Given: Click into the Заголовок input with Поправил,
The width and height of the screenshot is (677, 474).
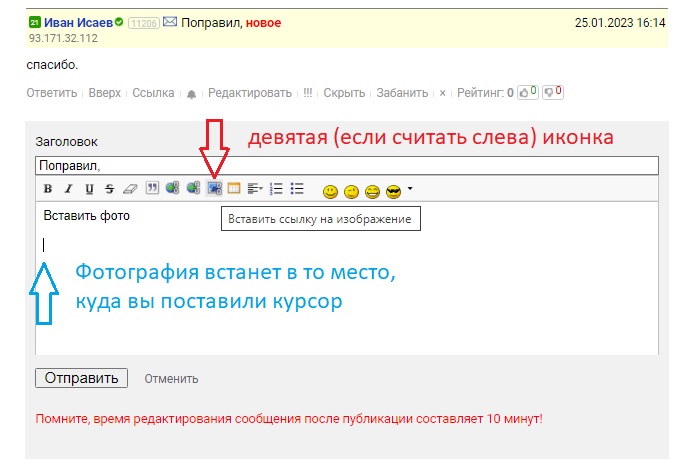Looking at the screenshot, I should 347,166.
